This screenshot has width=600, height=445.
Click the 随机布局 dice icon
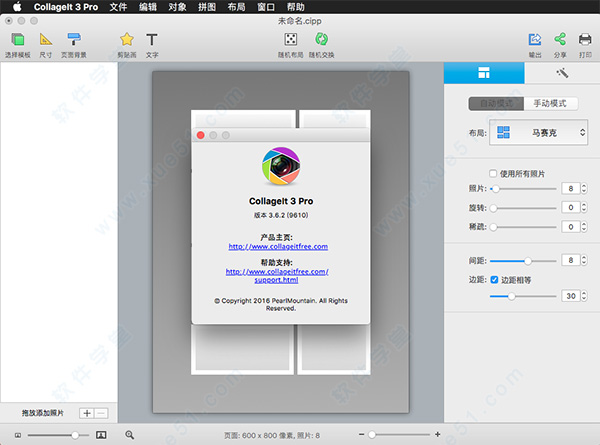click(x=290, y=39)
